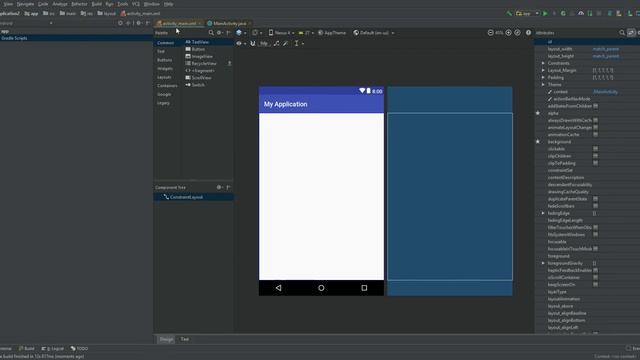Run app with green play button

[545, 13]
